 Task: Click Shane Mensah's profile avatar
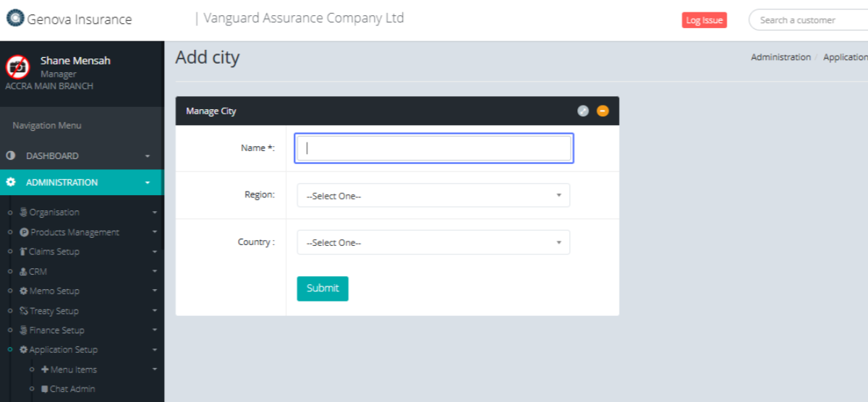click(x=17, y=67)
